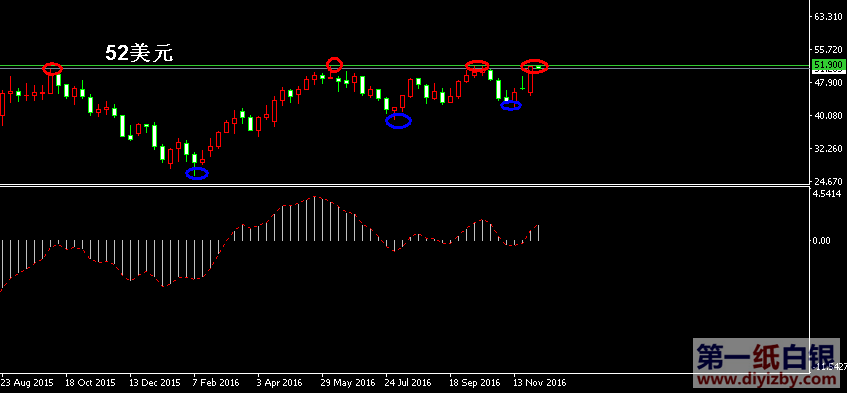The image size is (847, 393).
Task: Click the red ellipse at chart's far left
Action: (x=53, y=69)
